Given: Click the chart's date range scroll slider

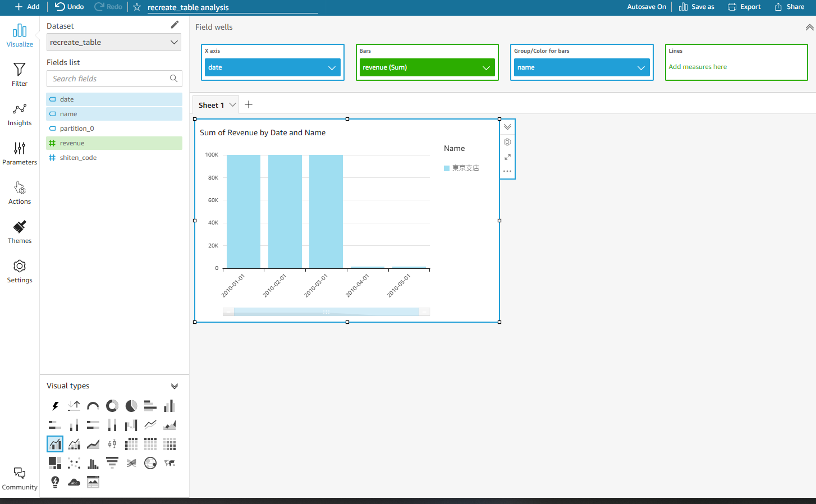Looking at the screenshot, I should tap(326, 312).
